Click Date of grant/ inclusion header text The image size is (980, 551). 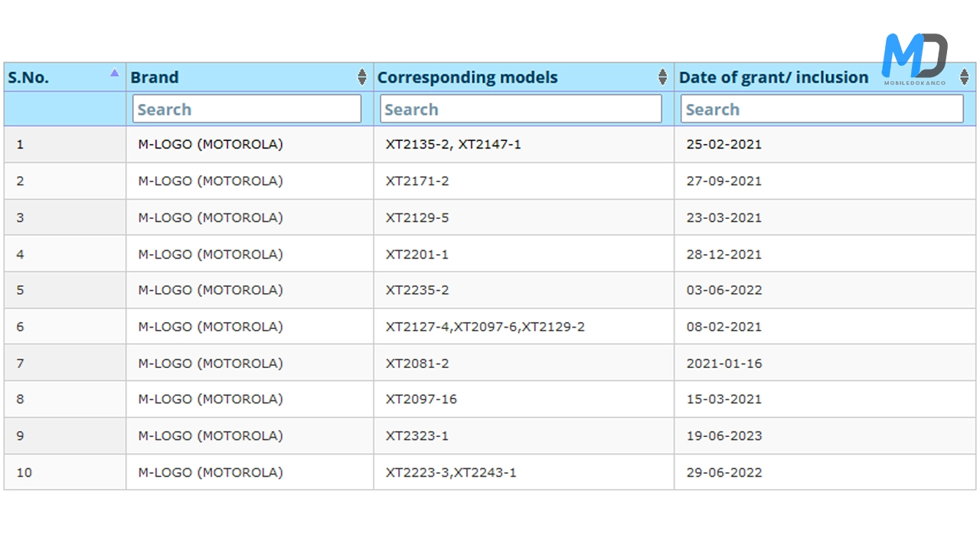pos(773,77)
